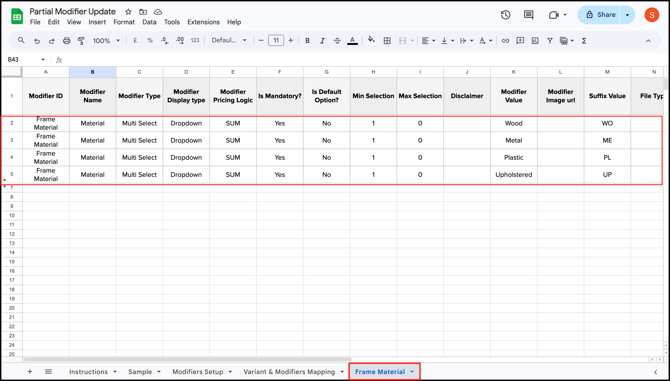
Task: Click the Sheets home logo
Action: coord(17,16)
